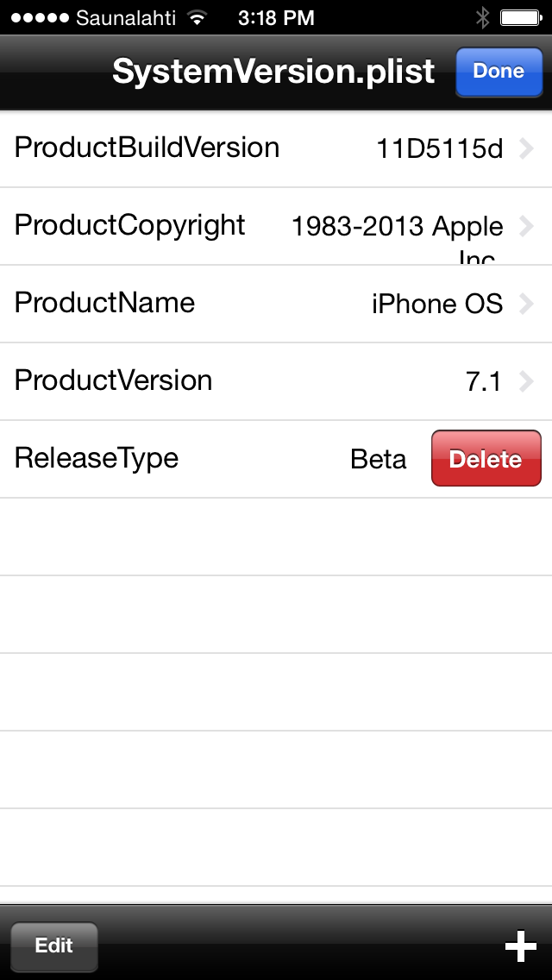Expand ProductBuildVersion row chevron
The image size is (552, 980).
(x=526, y=148)
